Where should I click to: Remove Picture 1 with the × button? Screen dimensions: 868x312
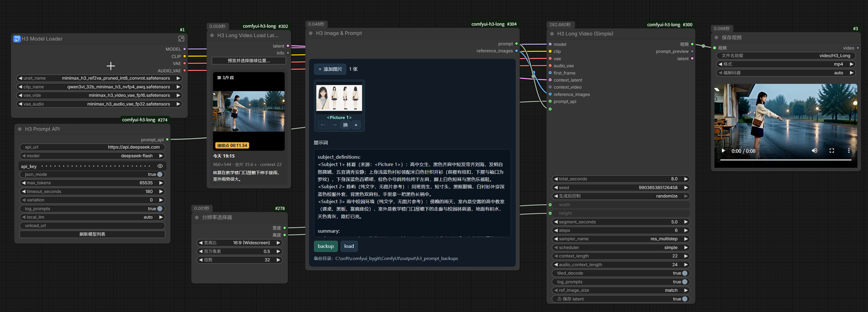pos(356,125)
